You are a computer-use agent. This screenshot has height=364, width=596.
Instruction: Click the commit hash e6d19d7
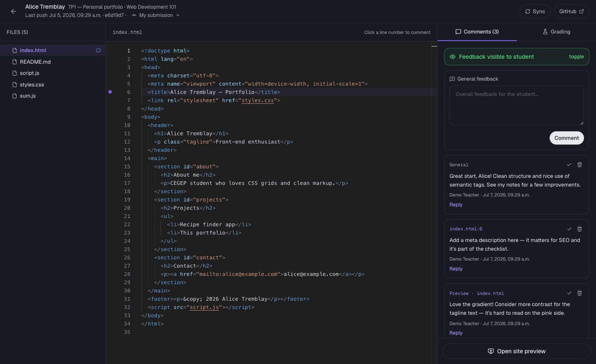[114, 15]
